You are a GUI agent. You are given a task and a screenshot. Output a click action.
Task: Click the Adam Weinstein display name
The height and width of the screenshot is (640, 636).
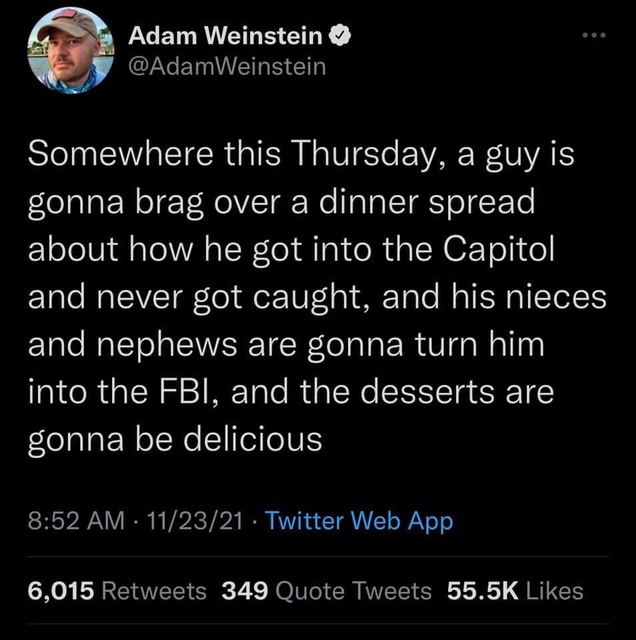225,36
